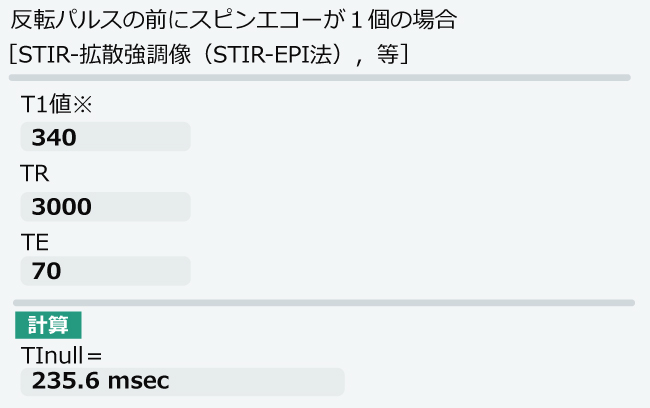Click the TInull= label
The width and height of the screenshot is (650, 408).
[x=61, y=355]
